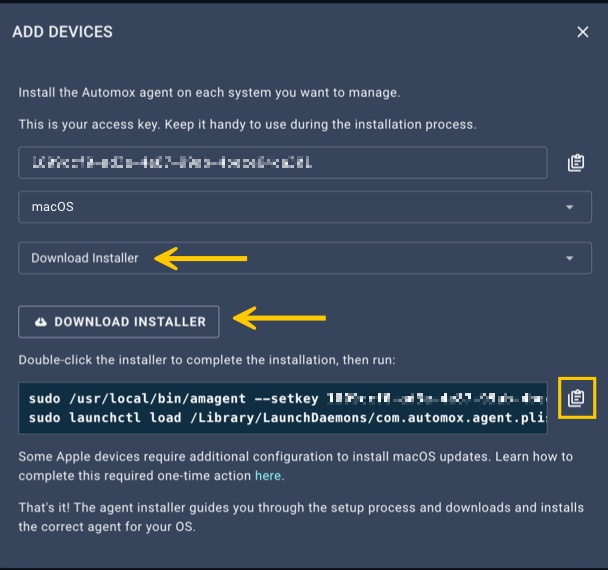This screenshot has height=570, width=608.
Task: Click inside the access key field
Action: [x=283, y=163]
